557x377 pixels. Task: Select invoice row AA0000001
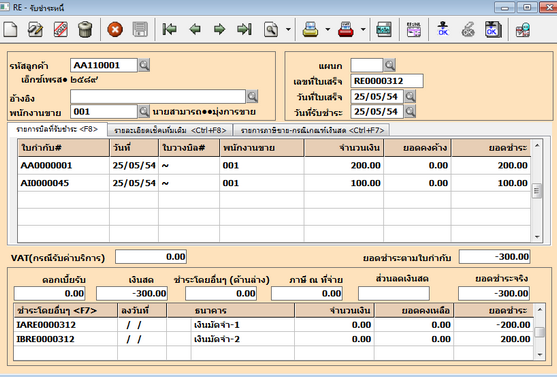click(x=274, y=165)
